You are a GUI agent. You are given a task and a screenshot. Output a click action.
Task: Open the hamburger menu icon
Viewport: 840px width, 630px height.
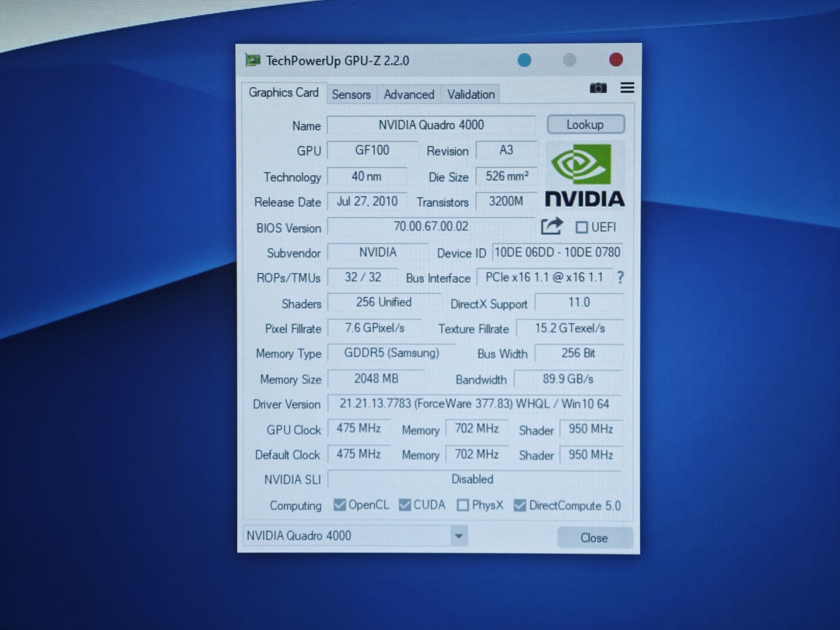coord(627,87)
